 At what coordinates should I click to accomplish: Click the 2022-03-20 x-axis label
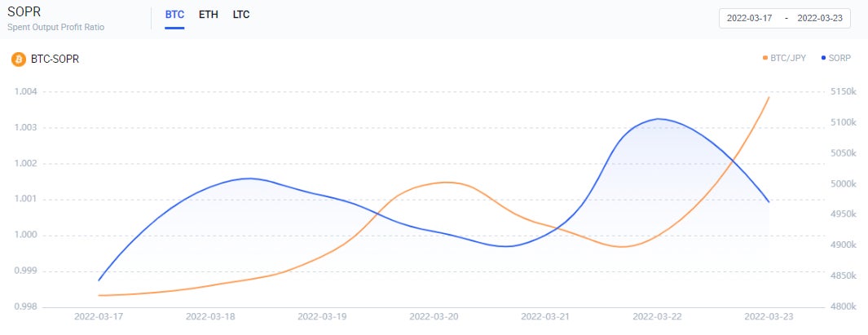pos(434,317)
